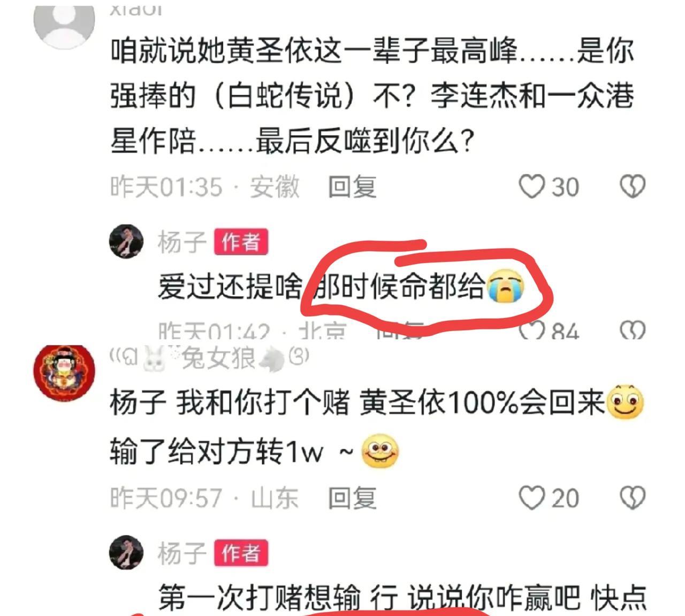Reply to the comment posted 昨天09:57

(352, 498)
